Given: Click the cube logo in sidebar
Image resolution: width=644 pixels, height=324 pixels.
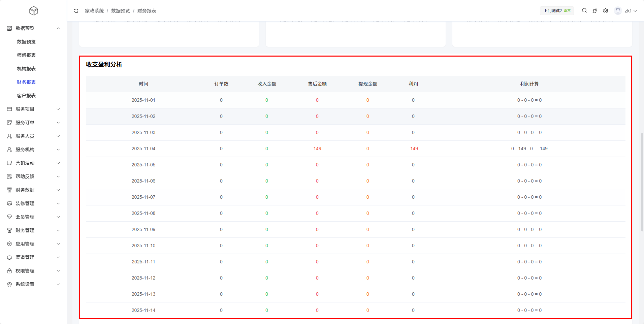Looking at the screenshot, I should [34, 11].
